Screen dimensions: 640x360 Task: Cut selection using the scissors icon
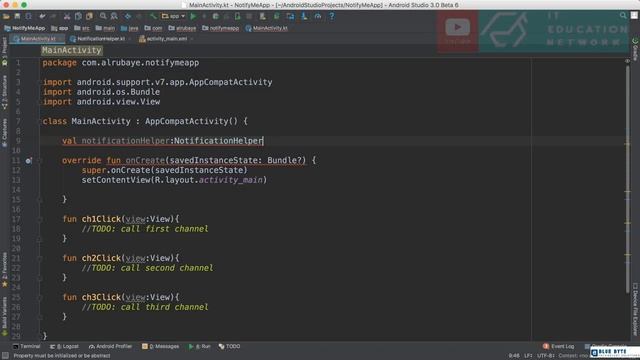click(x=67, y=16)
